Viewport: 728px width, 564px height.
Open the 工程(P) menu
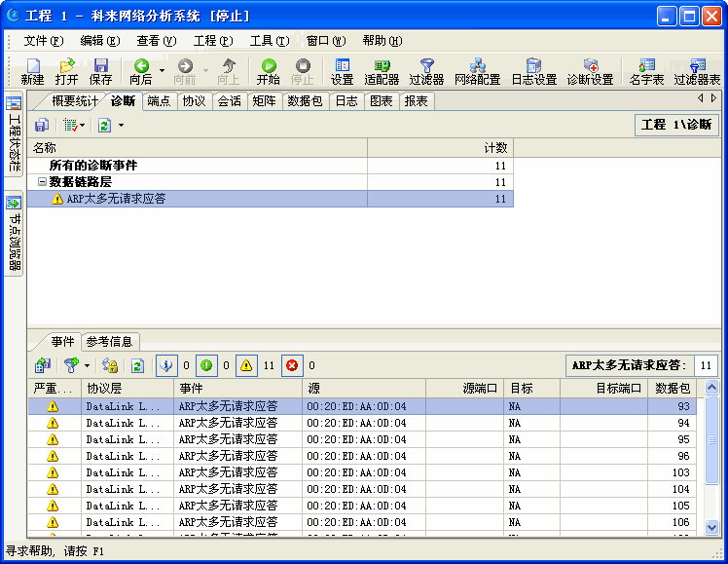coord(213,41)
